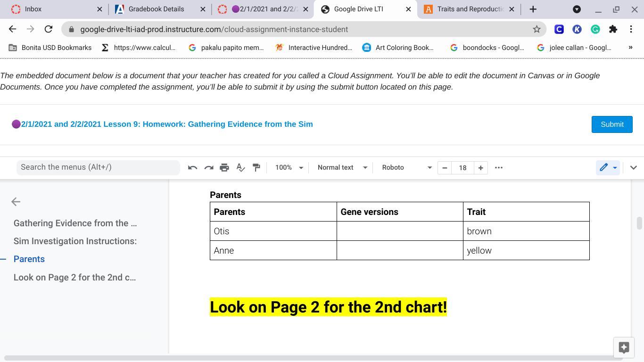
Task: Close the Traits and Reproduction tab
Action: pos(512,9)
